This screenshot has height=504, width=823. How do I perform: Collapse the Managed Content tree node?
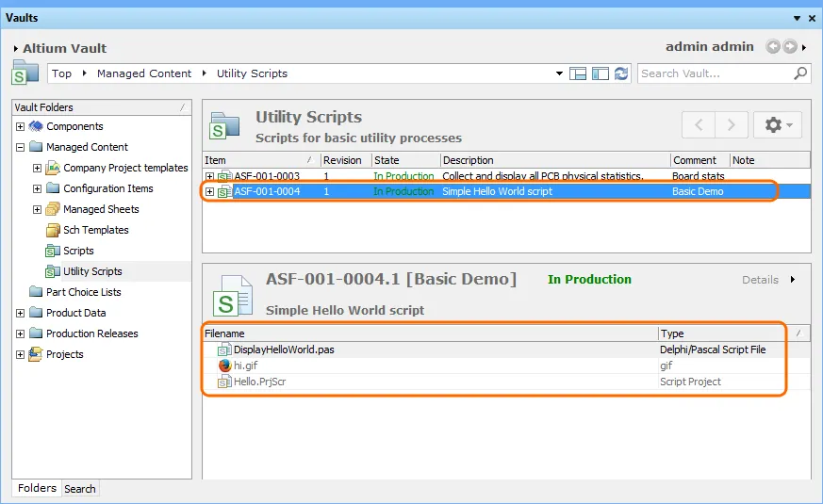[20, 147]
